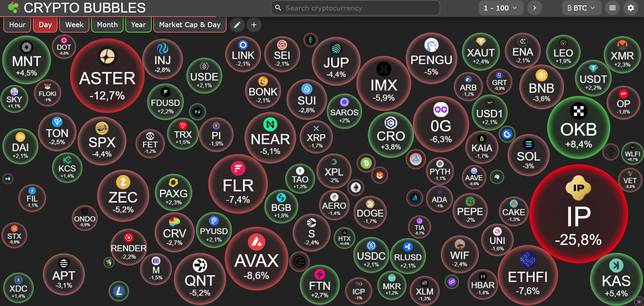This screenshot has width=644, height=306.
Task: Select the FTN +2,7% bubble
Action: pos(320,284)
